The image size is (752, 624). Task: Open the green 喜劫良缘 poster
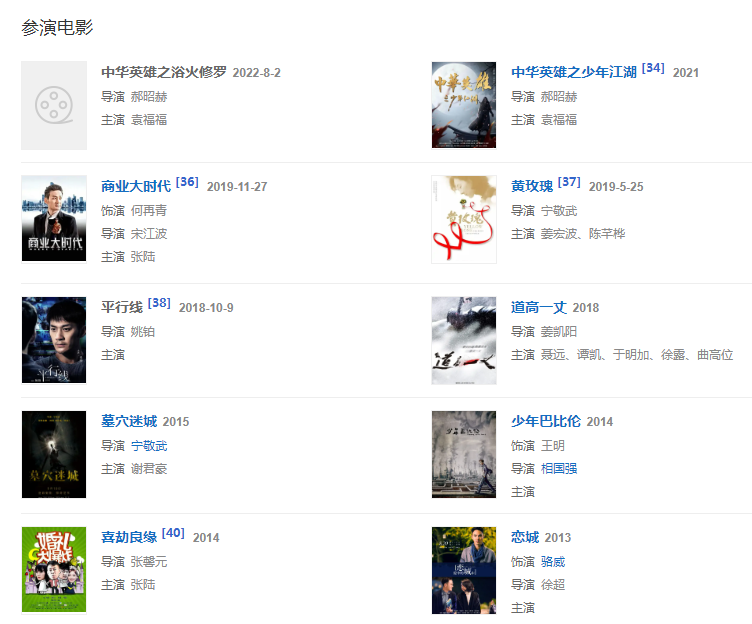coord(54,570)
